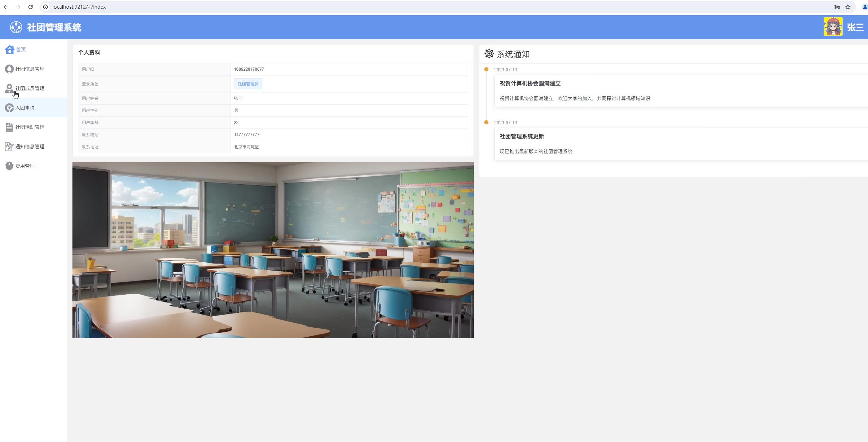The height and width of the screenshot is (442, 868).
Task: Open the 费用管理 menu item
Action: [x=33, y=166]
